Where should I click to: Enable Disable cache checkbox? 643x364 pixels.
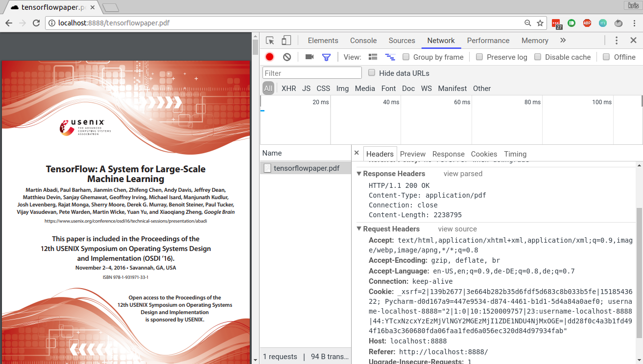tap(538, 57)
